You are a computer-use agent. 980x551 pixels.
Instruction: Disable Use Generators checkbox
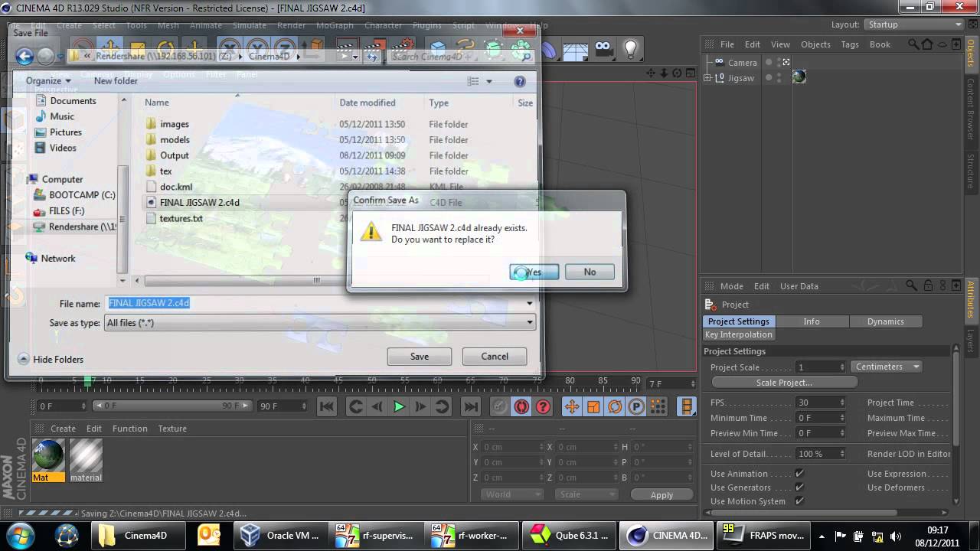click(x=799, y=487)
